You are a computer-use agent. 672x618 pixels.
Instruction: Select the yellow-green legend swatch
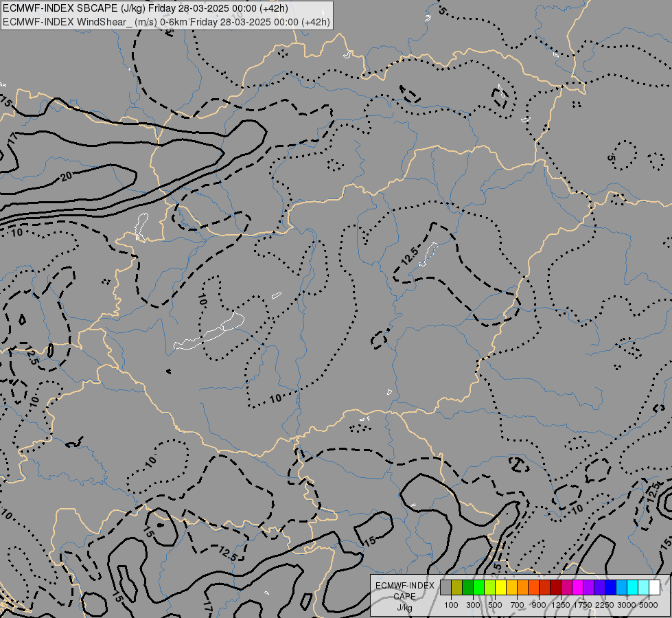pyautogui.click(x=490, y=587)
